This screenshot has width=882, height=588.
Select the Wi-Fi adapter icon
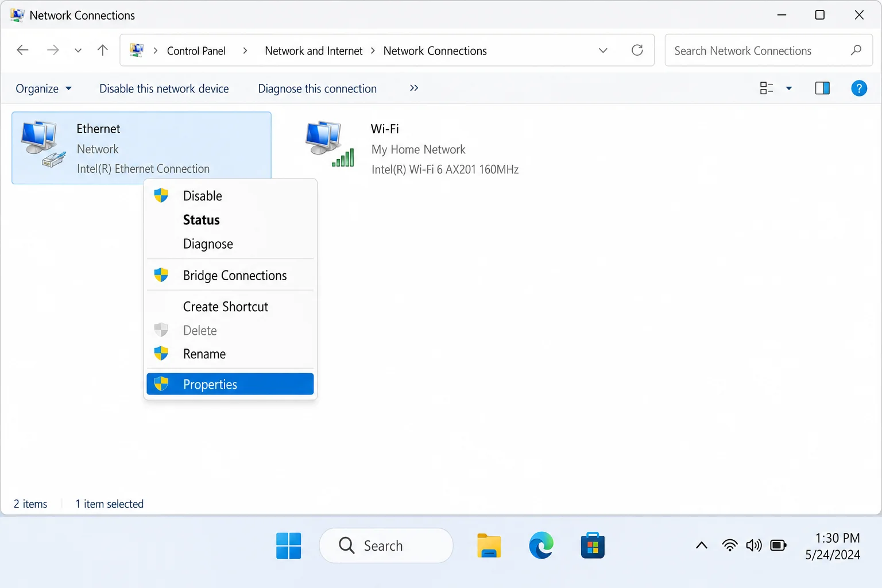(330, 144)
